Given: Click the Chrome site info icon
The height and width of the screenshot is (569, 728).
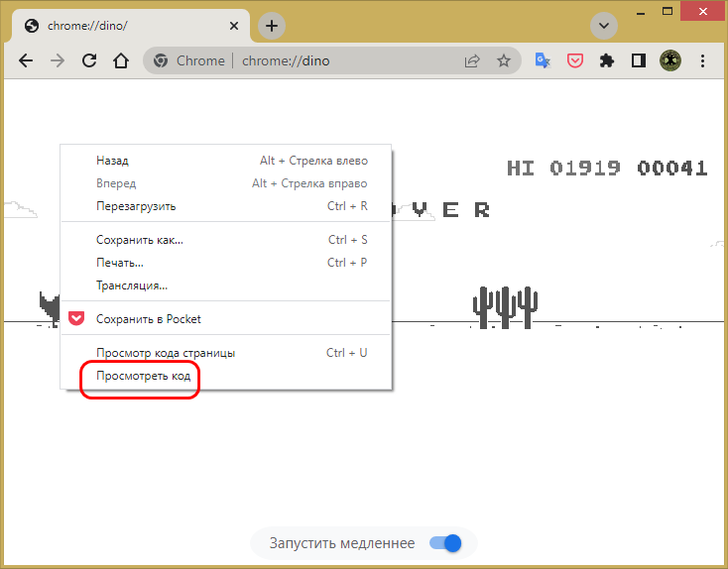Looking at the screenshot, I should click(x=161, y=60).
